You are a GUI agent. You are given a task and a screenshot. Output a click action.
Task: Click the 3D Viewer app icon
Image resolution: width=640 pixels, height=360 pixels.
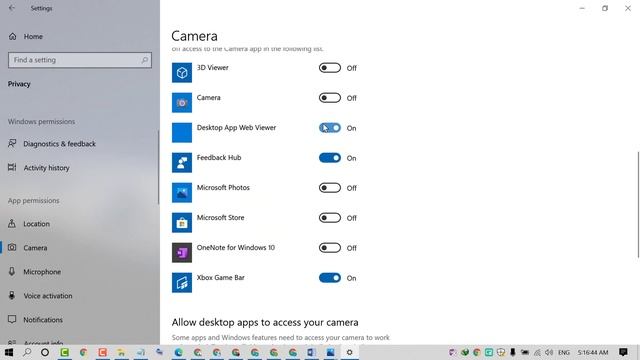point(182,73)
